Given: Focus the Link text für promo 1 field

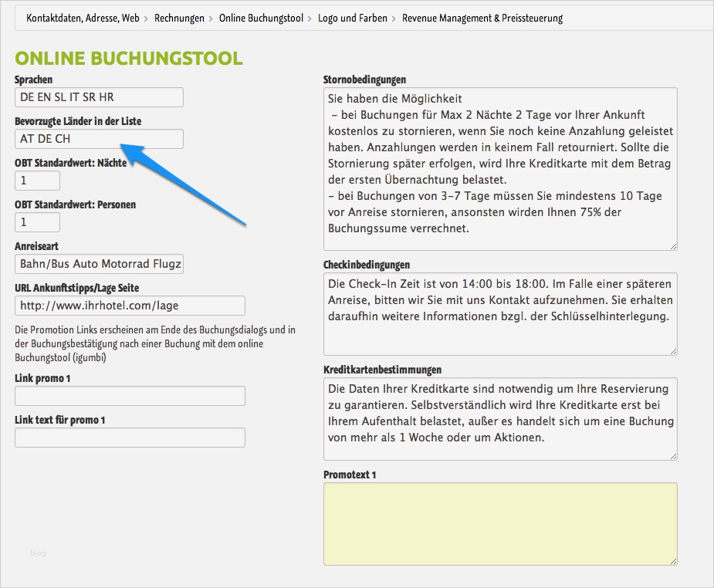Looking at the screenshot, I should point(130,438).
